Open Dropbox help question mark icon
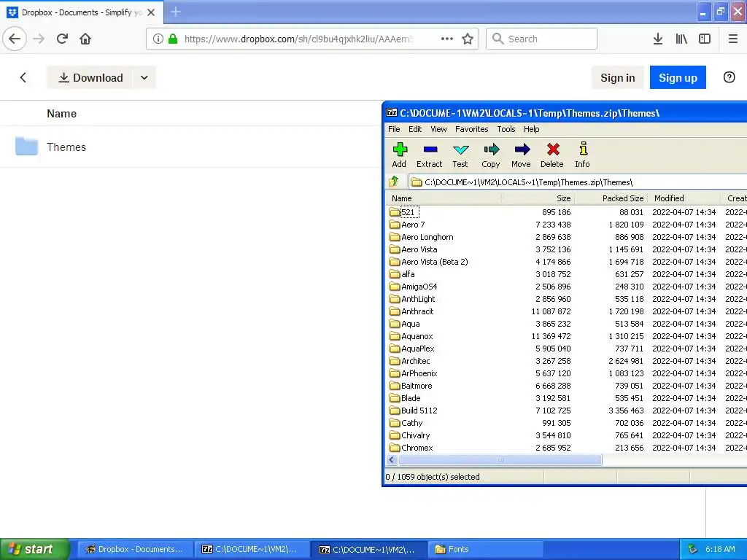 tap(729, 77)
